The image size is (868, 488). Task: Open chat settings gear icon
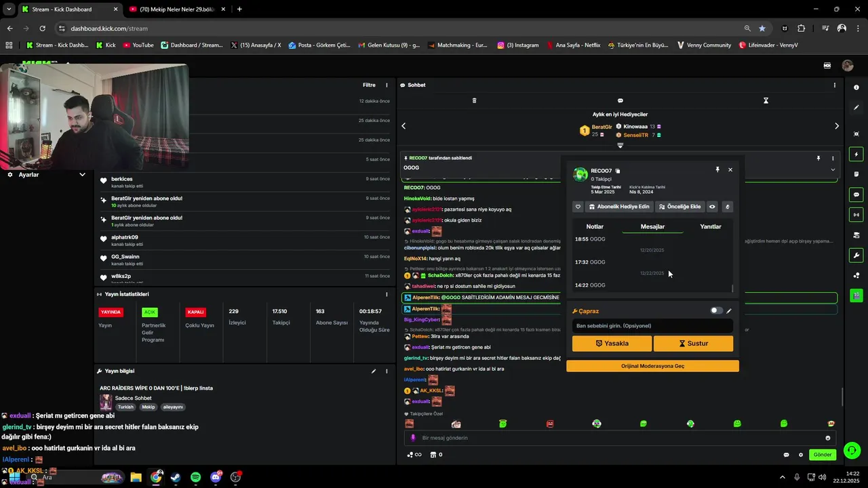tap(801, 455)
